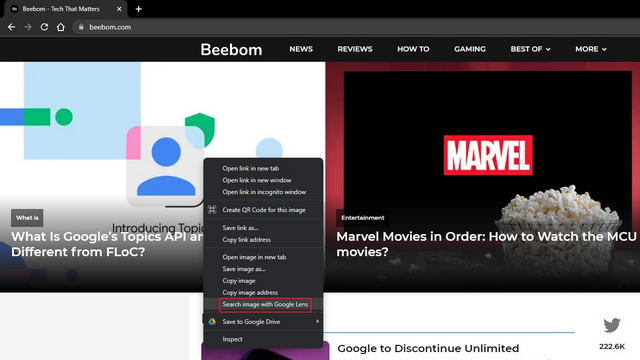Select Save link as... option

tap(263, 228)
